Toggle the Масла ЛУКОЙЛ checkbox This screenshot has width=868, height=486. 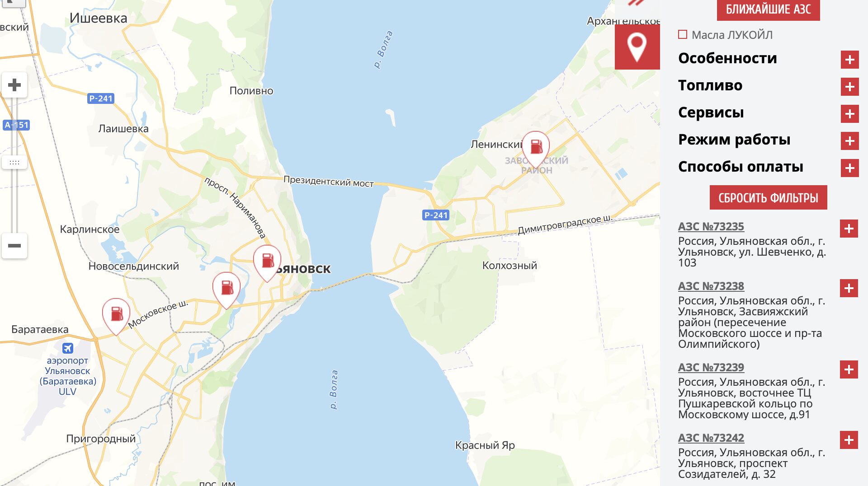[683, 35]
